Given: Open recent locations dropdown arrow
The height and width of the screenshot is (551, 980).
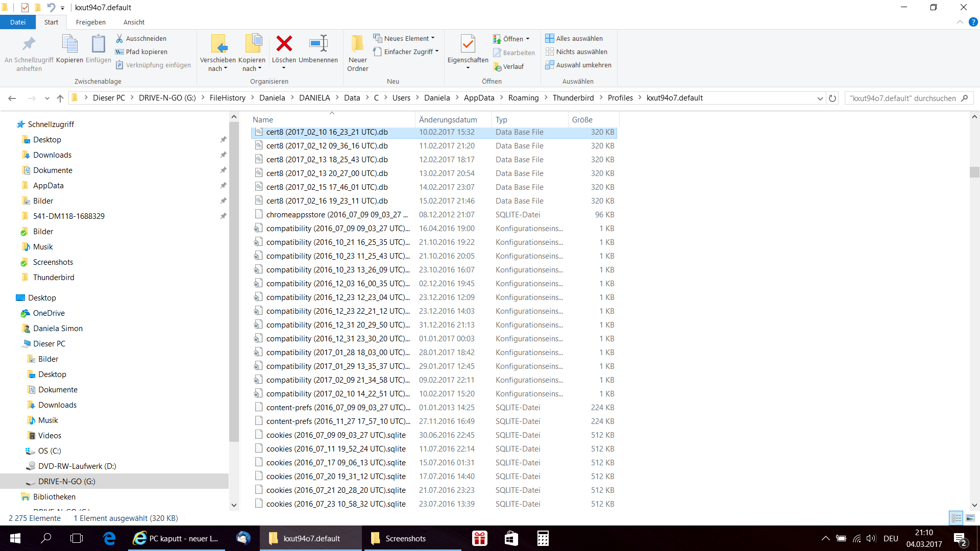Looking at the screenshot, I should pos(47,98).
